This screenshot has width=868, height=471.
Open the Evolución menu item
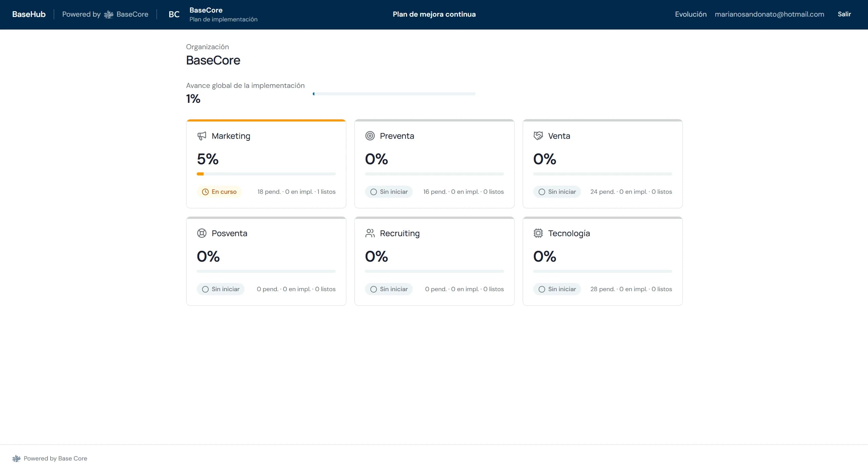pyautogui.click(x=691, y=14)
